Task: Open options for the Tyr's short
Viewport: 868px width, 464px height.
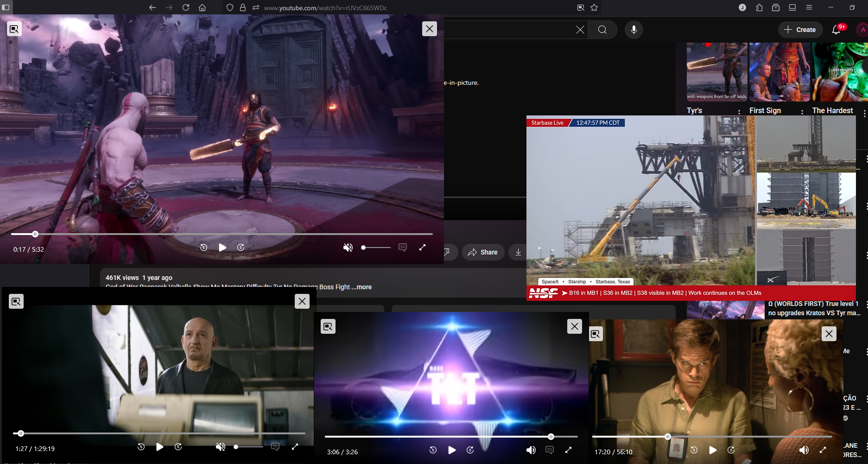Action: click(x=739, y=112)
